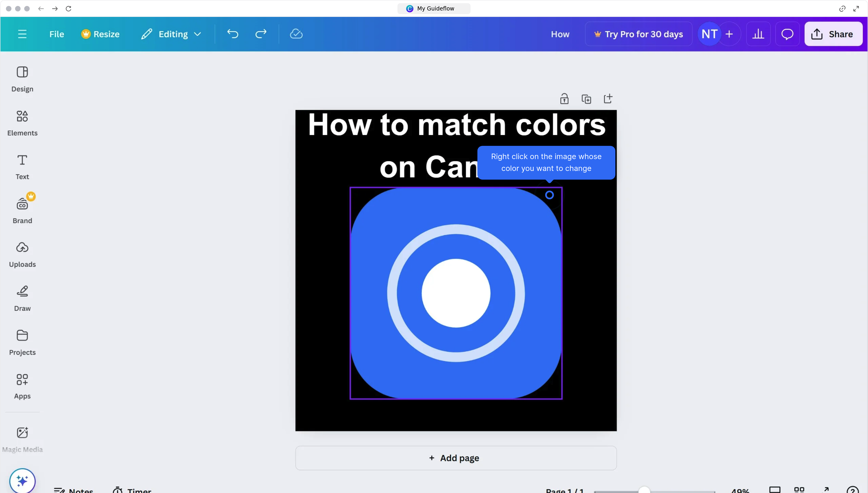Open the Draw panel
Screen dimensions: 868x493
pyautogui.click(x=22, y=298)
